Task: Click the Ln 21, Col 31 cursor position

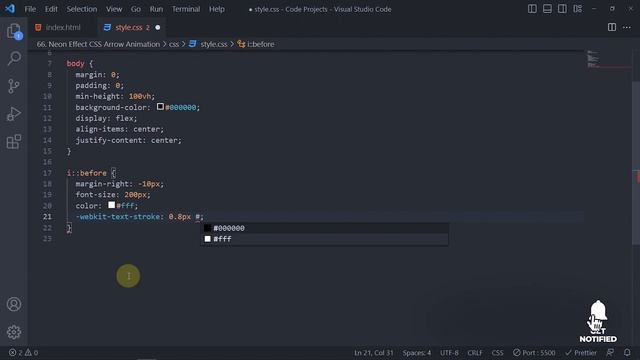Action: [x=373, y=353]
